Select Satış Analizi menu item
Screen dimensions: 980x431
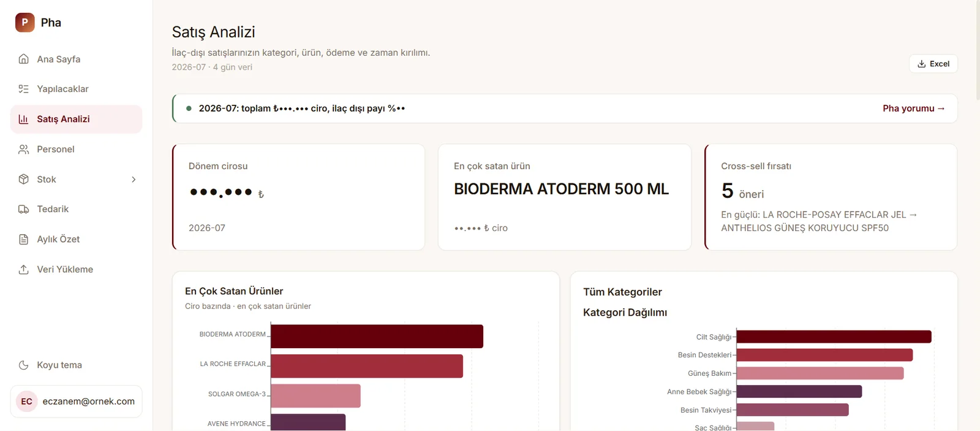click(x=76, y=119)
